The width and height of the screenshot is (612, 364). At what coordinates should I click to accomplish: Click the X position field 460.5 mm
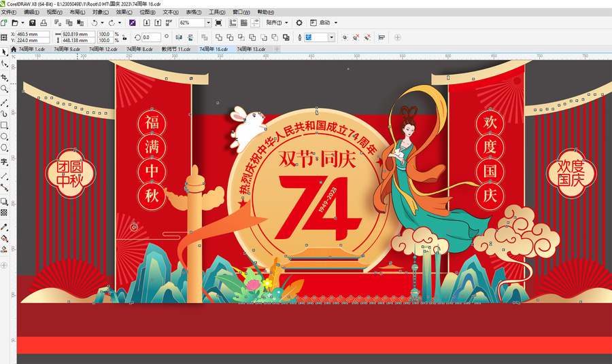tap(33, 35)
